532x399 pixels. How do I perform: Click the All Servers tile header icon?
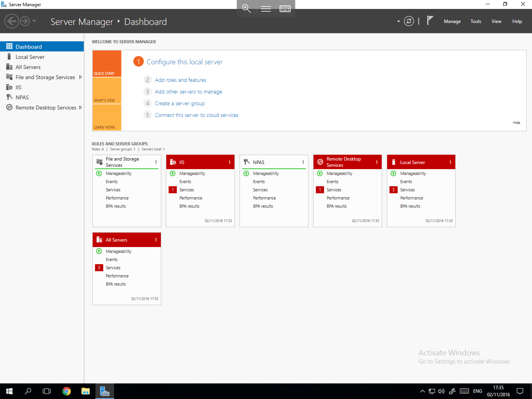99,240
